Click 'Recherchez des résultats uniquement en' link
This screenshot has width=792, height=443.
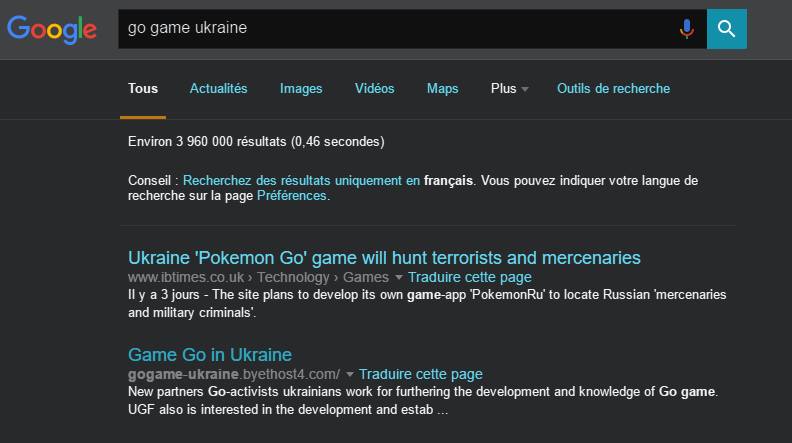(301, 181)
